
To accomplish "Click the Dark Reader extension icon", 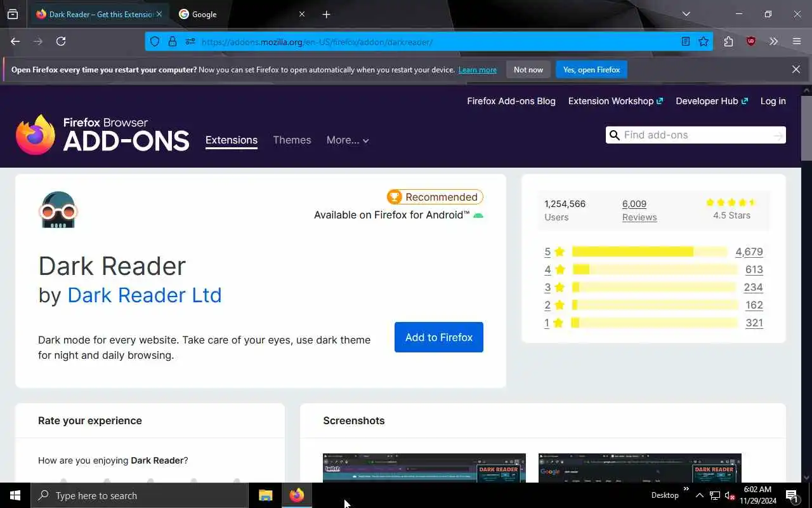I will pos(58,210).
